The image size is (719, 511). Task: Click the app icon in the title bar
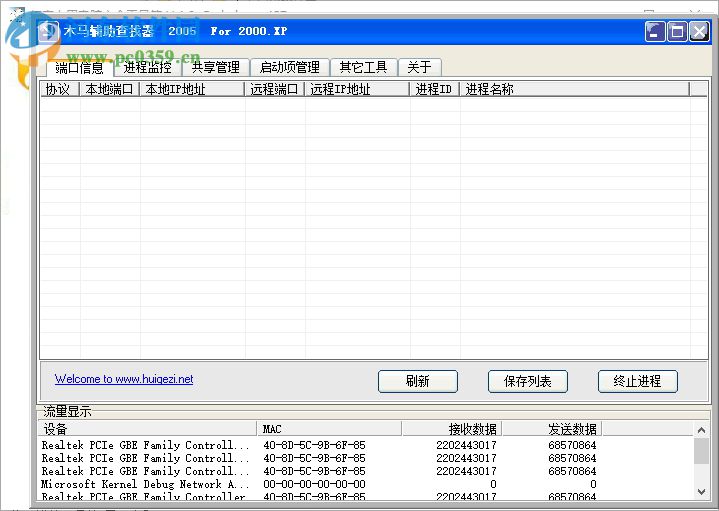[48, 31]
